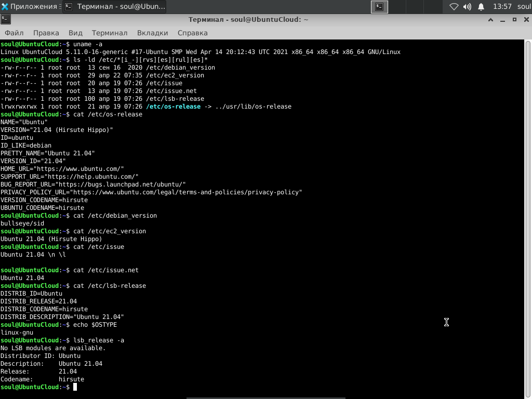Open the volume speaker tray icon
This screenshot has width=532, height=399.
467,6
